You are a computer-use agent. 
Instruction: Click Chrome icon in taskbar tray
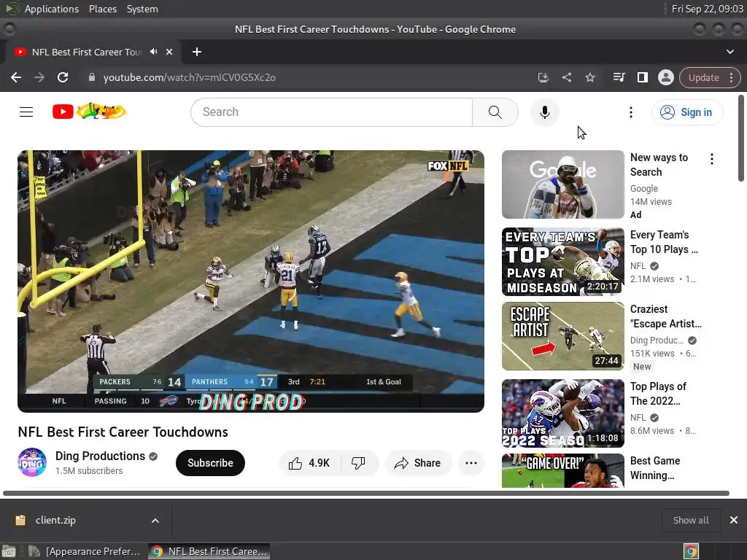691,551
